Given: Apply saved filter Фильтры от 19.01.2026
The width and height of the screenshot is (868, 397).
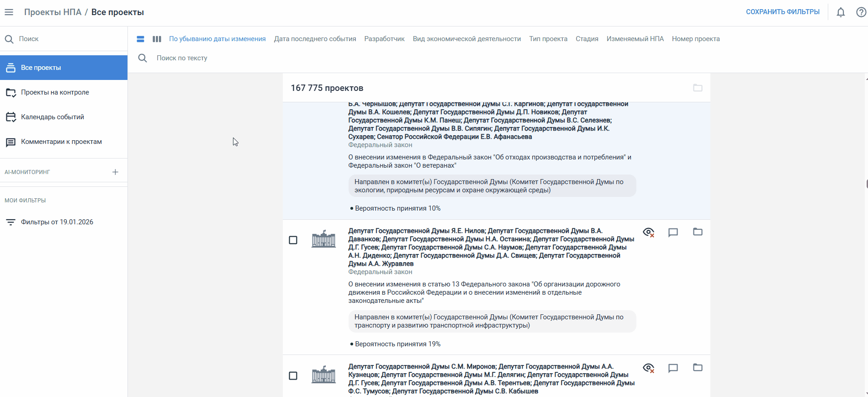Looking at the screenshot, I should 64,222.
